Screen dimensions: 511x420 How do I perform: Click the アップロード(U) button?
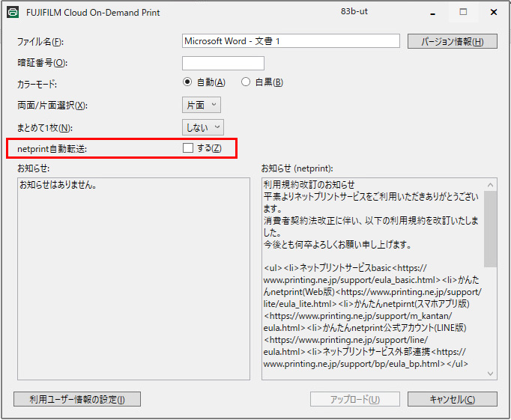pos(355,399)
